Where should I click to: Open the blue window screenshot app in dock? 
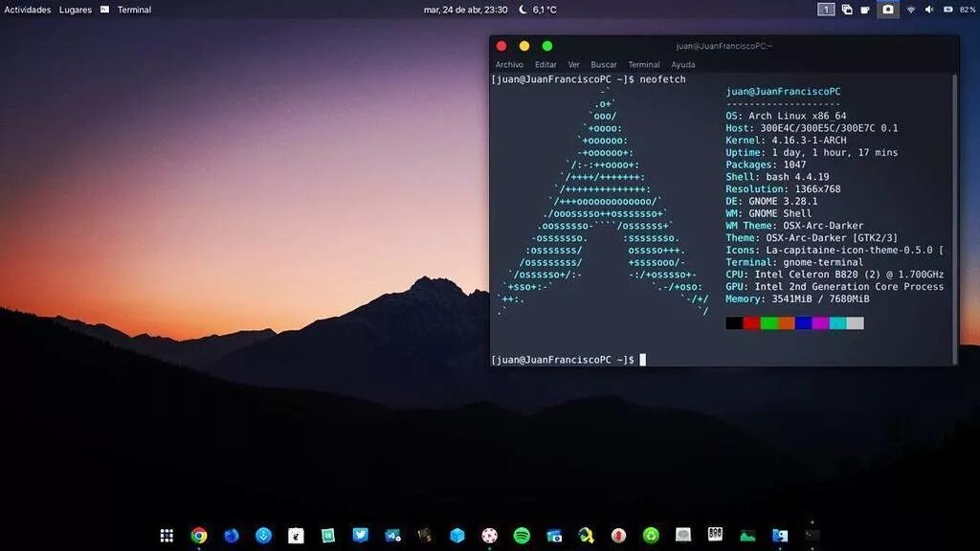[554, 536]
